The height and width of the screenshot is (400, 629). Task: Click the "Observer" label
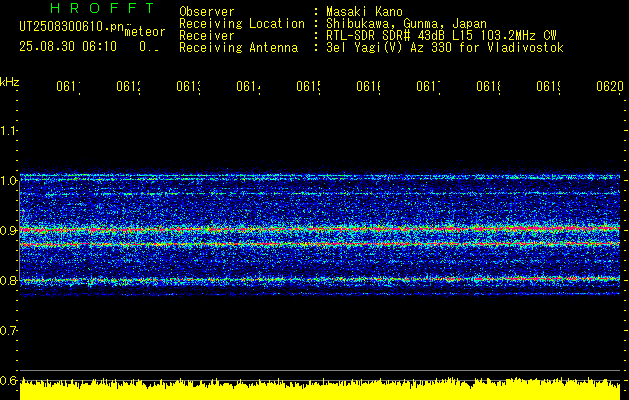(207, 12)
